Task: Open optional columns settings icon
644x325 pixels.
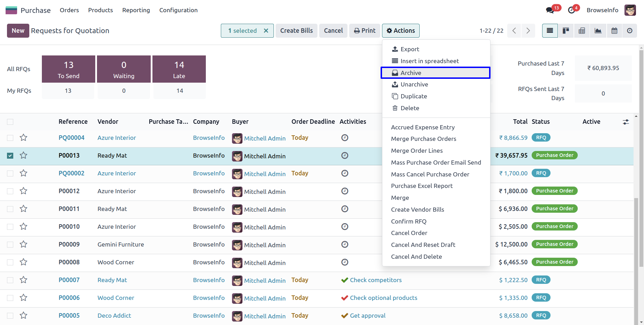Action: coord(626,122)
